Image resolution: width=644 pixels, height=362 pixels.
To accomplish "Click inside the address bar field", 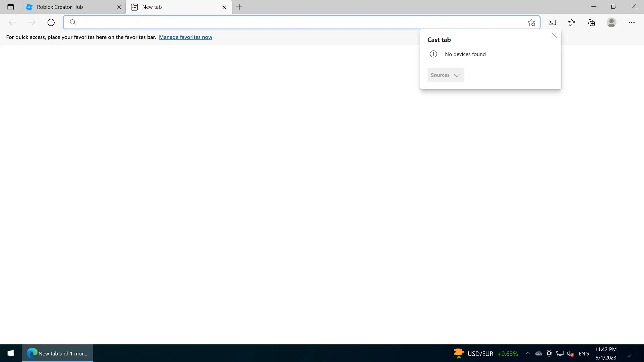I will click(x=277, y=23).
